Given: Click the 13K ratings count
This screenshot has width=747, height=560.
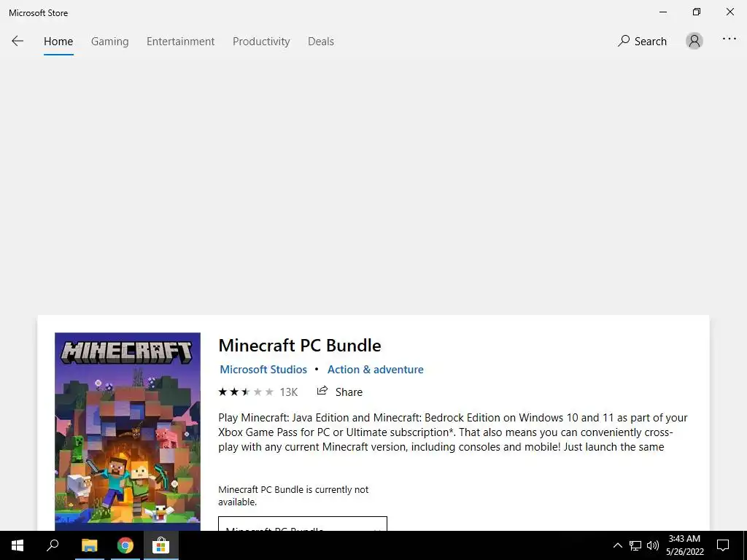Looking at the screenshot, I should click(289, 392).
